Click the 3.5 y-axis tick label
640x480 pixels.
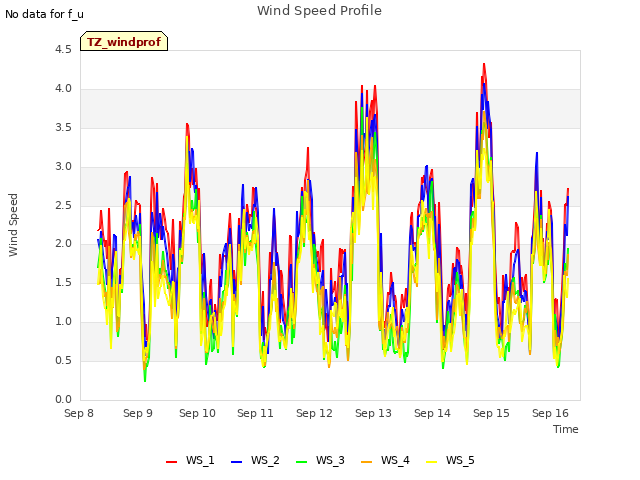click(63, 128)
